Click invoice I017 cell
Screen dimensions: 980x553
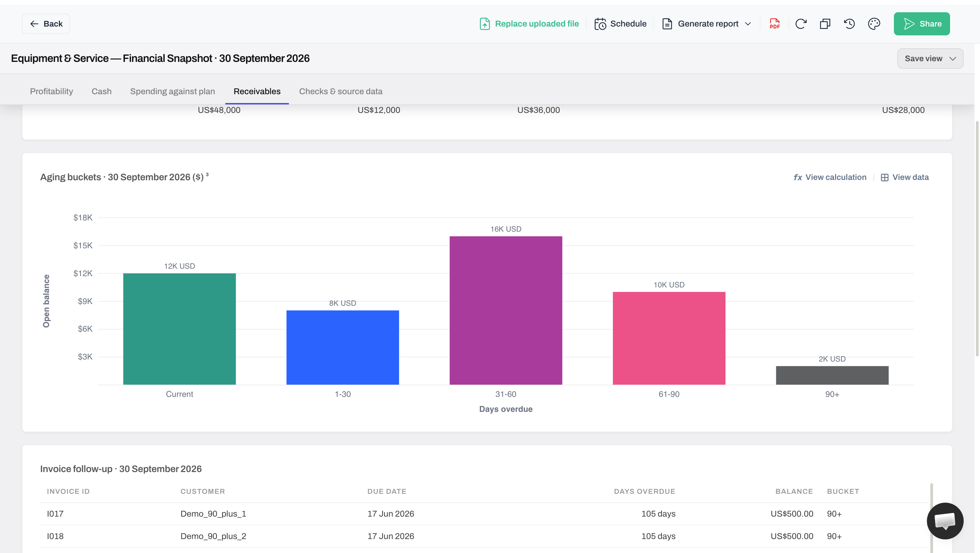point(55,514)
